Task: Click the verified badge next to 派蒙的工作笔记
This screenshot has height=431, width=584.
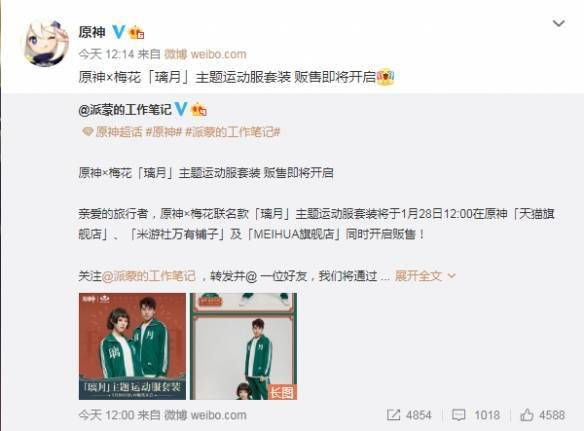Action: click(181, 110)
